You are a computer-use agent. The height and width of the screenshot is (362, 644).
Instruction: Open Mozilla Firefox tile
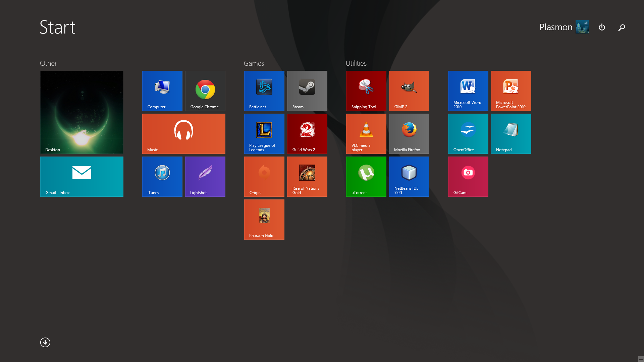point(409,134)
